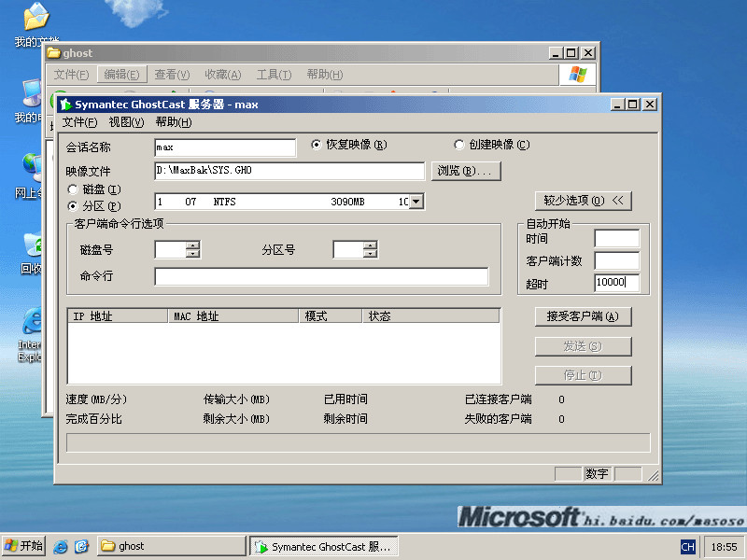Open the 文件(F) menu in GhostCast
This screenshot has height=560, width=747.
(x=79, y=122)
